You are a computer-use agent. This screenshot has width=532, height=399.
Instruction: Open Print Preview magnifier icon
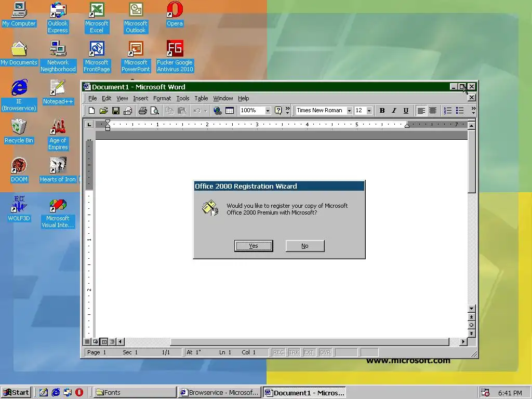click(x=155, y=111)
